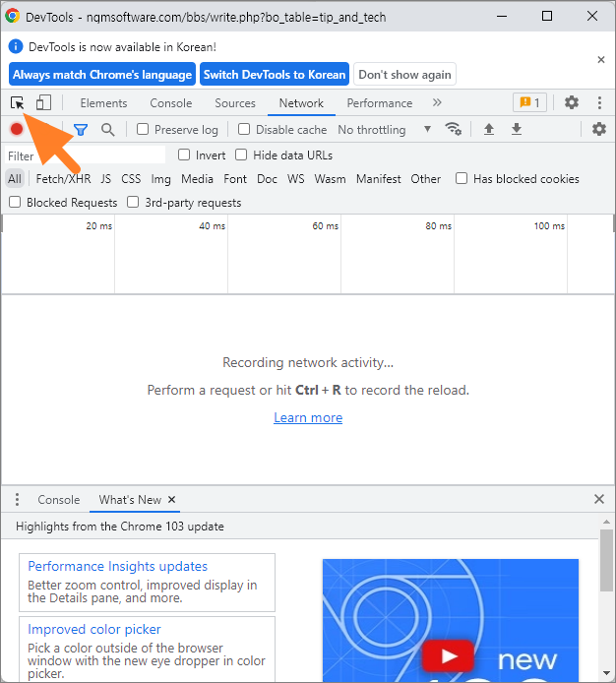The width and height of the screenshot is (616, 683).
Task: Activate the inspect element picker icon
Action: tap(18, 103)
